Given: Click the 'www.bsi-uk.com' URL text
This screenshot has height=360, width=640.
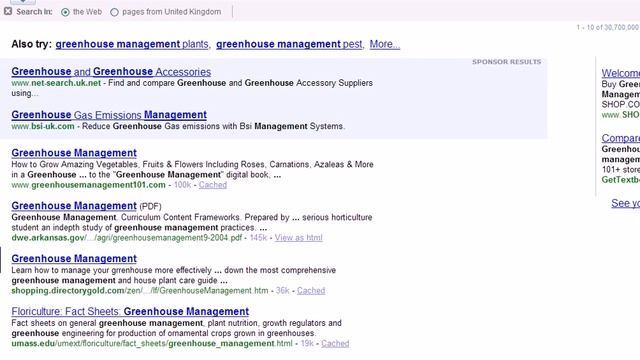Looking at the screenshot, I should [43, 126].
